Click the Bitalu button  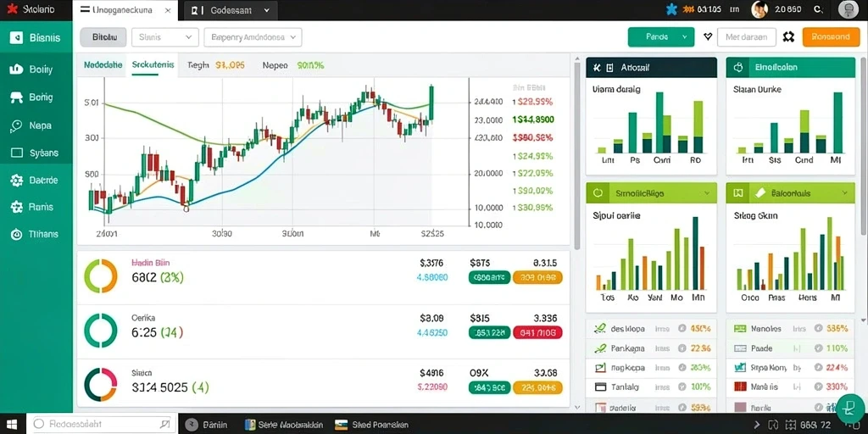pos(103,37)
